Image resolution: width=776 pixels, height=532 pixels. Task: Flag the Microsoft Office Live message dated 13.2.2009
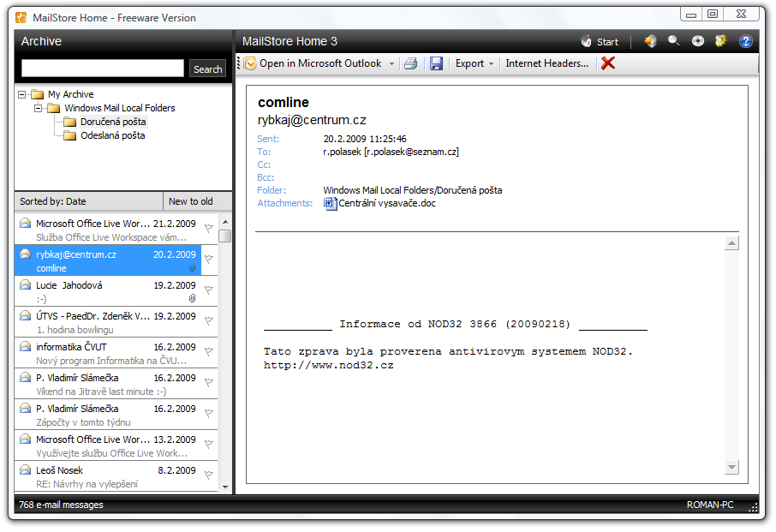click(x=209, y=444)
